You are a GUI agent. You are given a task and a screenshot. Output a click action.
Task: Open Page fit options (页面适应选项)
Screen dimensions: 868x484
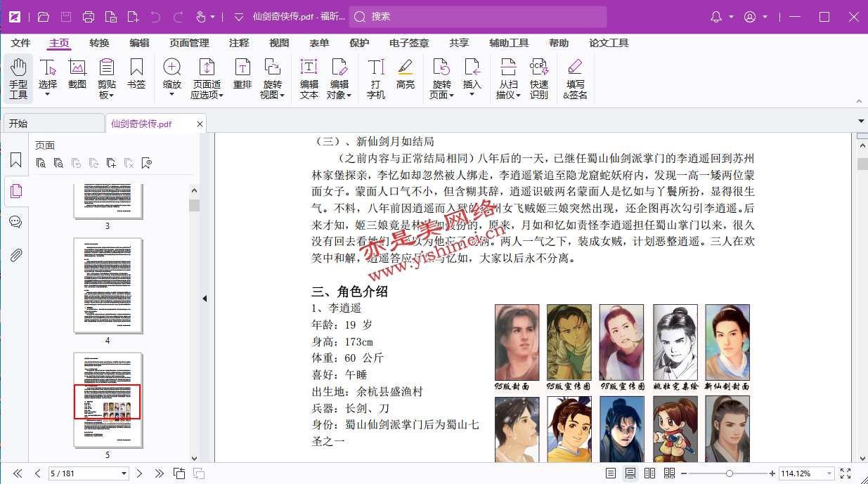207,78
